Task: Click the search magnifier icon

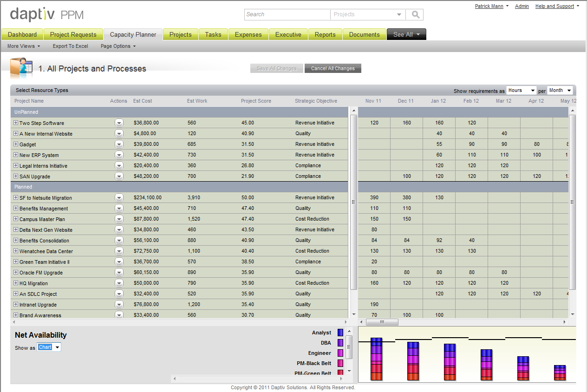Action: pyautogui.click(x=414, y=14)
